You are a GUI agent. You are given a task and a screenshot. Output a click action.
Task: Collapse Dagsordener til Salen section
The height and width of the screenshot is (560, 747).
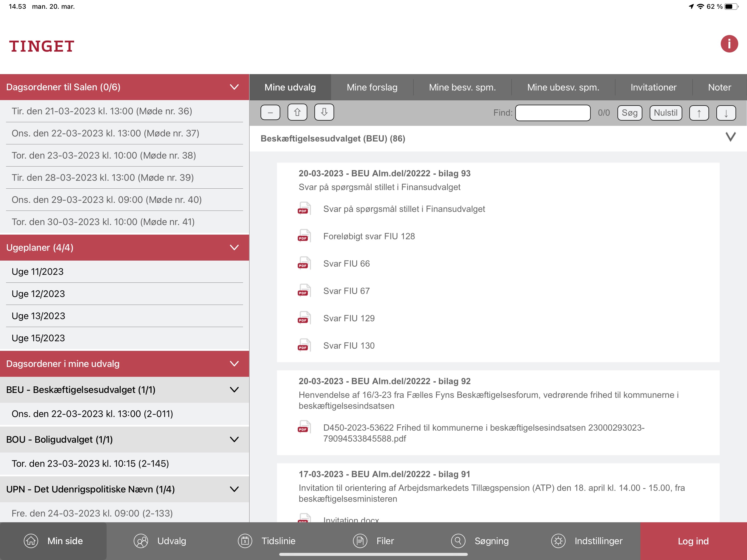[234, 87]
